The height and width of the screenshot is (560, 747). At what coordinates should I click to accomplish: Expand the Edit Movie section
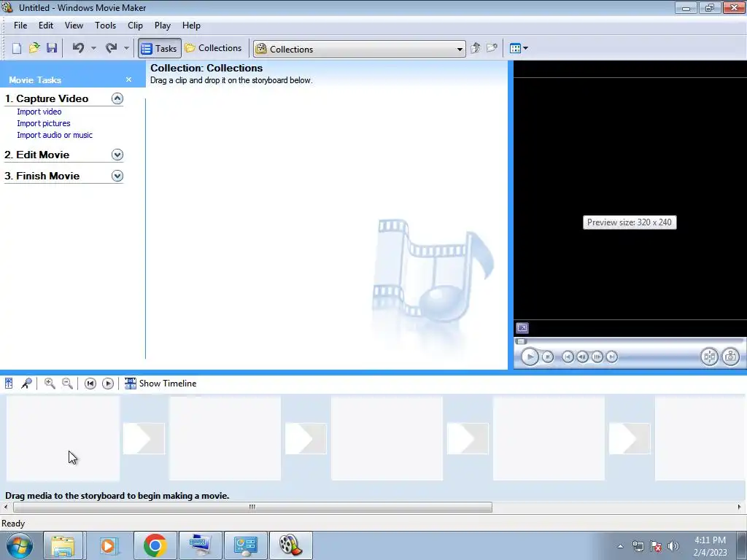(x=117, y=155)
